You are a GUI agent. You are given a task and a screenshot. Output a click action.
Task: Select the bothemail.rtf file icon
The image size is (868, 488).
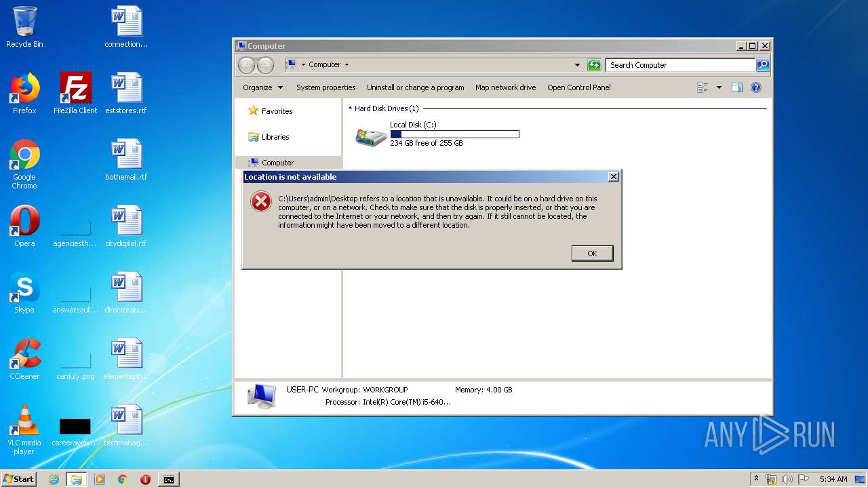click(127, 160)
